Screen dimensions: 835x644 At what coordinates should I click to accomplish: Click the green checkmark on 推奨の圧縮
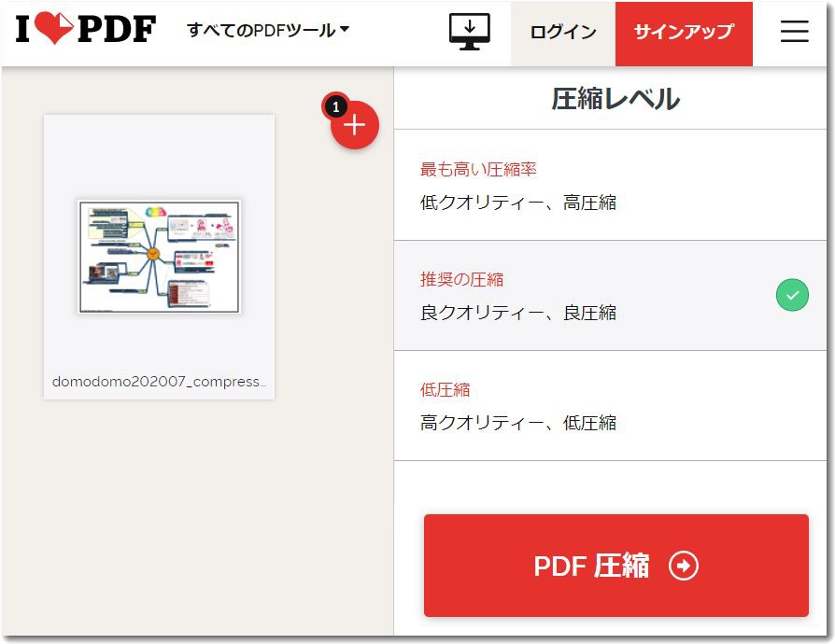point(792,295)
